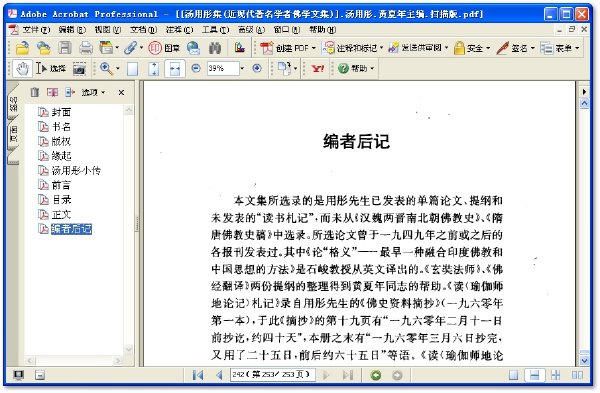Go to last page button

click(x=347, y=375)
